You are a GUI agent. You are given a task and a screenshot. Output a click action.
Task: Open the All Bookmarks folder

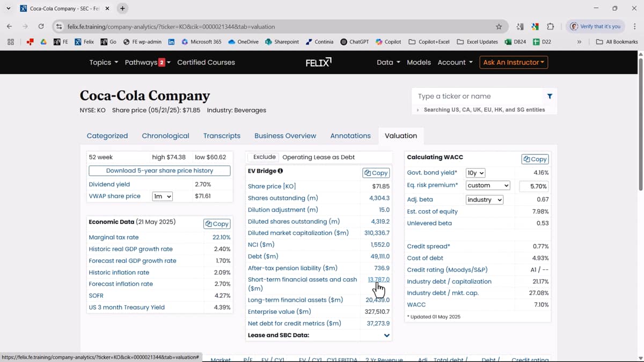click(617, 41)
